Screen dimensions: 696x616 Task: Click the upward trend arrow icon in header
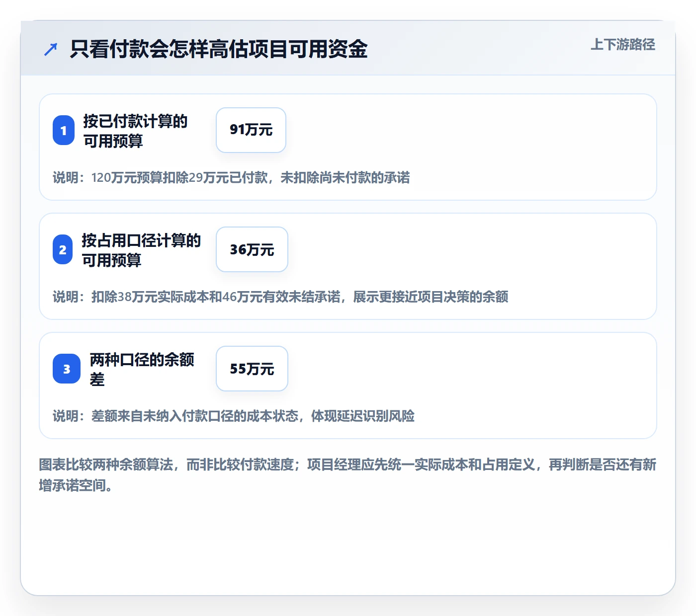pos(51,49)
